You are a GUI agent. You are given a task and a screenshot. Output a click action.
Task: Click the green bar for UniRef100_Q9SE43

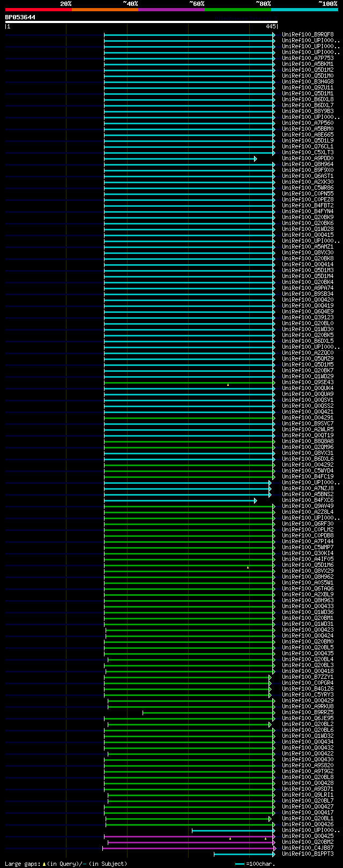point(190,383)
